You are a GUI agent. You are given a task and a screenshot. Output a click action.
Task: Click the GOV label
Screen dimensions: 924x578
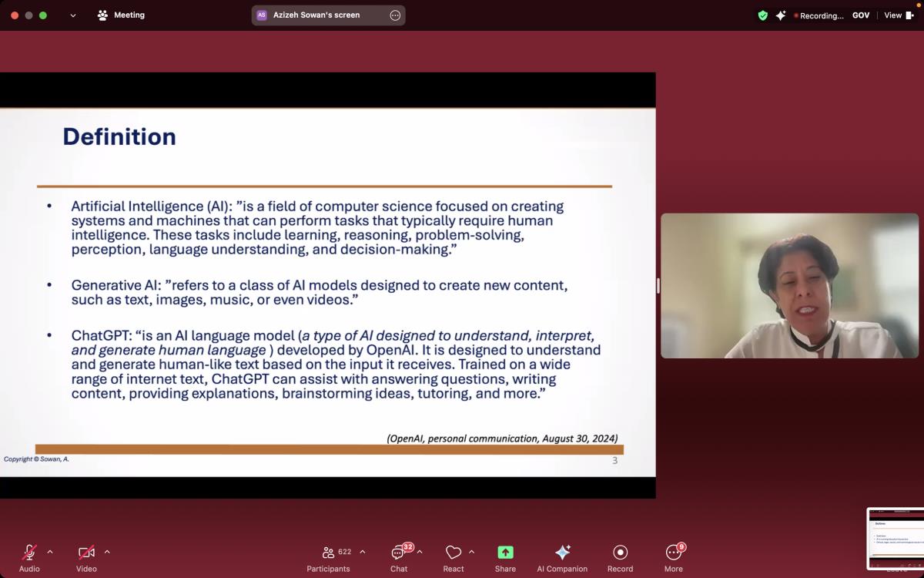(861, 15)
